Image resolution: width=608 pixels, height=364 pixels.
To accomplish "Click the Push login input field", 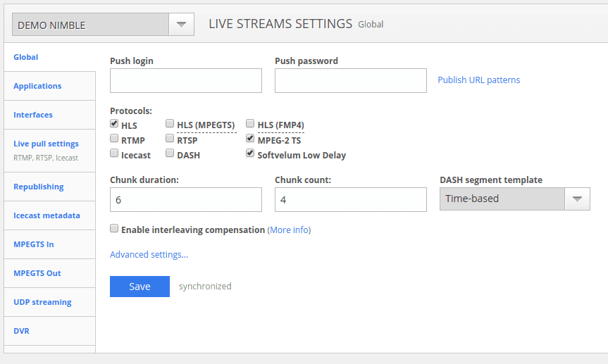I will [x=186, y=81].
